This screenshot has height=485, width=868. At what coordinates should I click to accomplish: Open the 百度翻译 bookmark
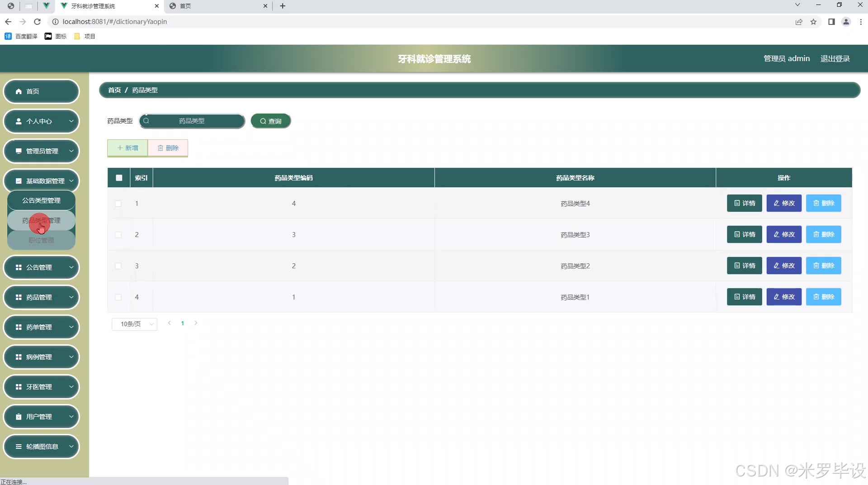[x=21, y=36]
